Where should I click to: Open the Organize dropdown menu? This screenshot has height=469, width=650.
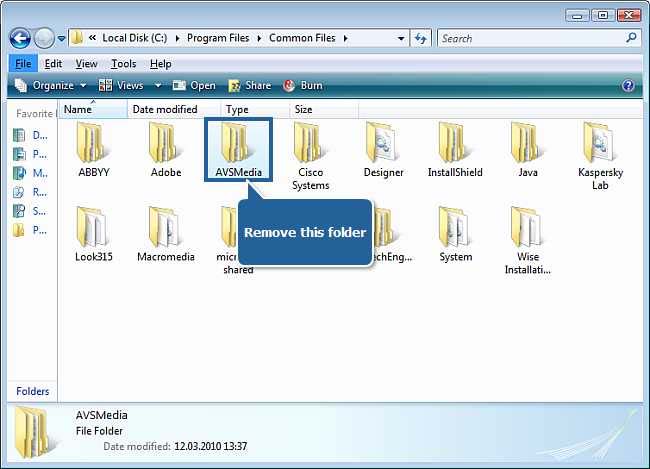click(x=51, y=86)
